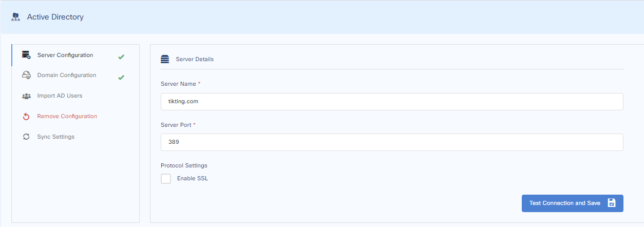Click Test Connection and Save button
This screenshot has width=644, height=227.
tap(565, 203)
